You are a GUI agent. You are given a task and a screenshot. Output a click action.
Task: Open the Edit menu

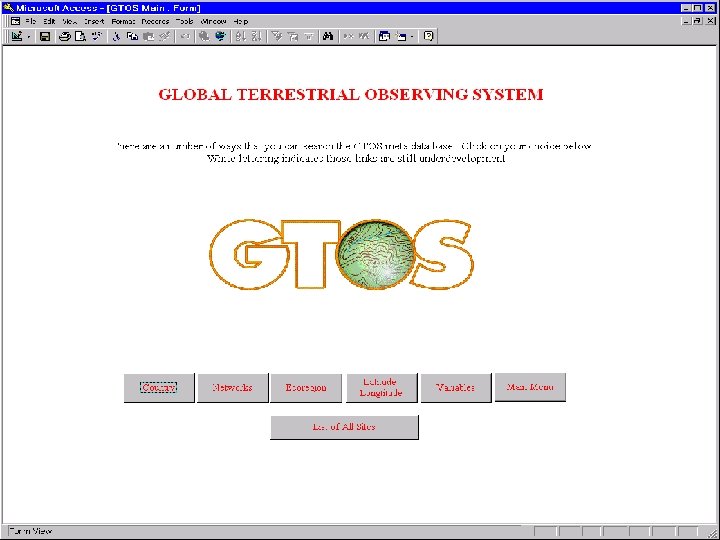[49, 21]
